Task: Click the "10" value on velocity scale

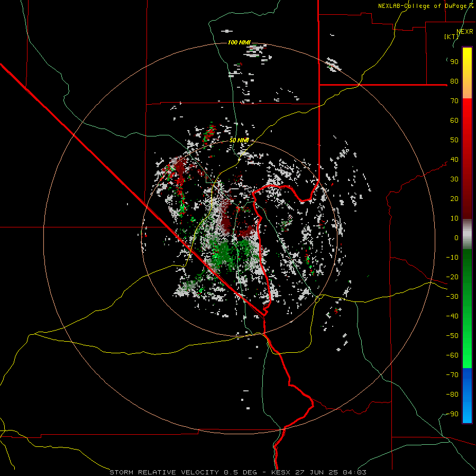Action: coord(454,218)
